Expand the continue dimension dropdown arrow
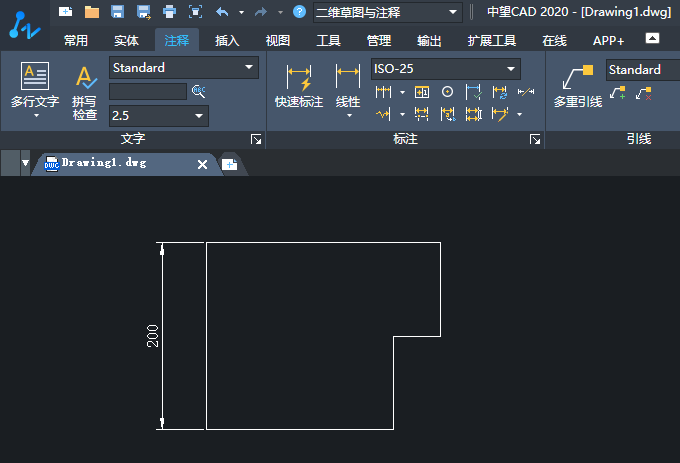The height and width of the screenshot is (463, 680). click(x=402, y=92)
